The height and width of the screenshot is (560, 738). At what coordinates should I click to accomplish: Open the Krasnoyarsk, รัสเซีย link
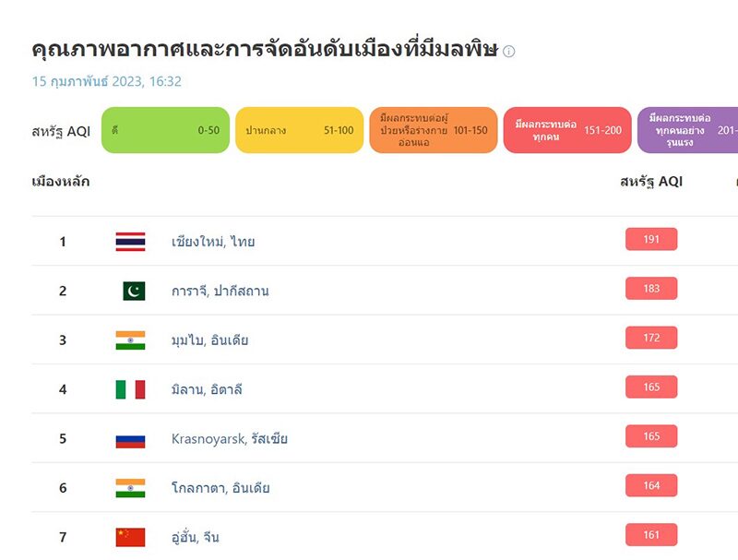click(x=230, y=439)
